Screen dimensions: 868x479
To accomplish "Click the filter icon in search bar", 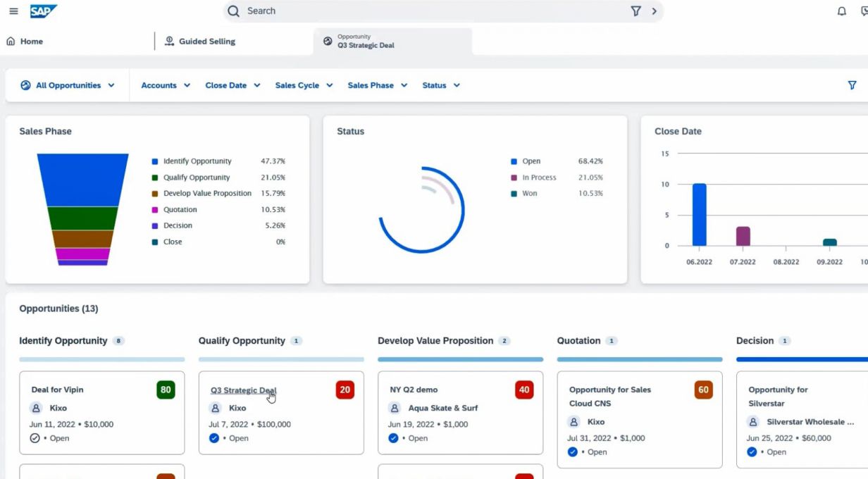I will 635,11.
